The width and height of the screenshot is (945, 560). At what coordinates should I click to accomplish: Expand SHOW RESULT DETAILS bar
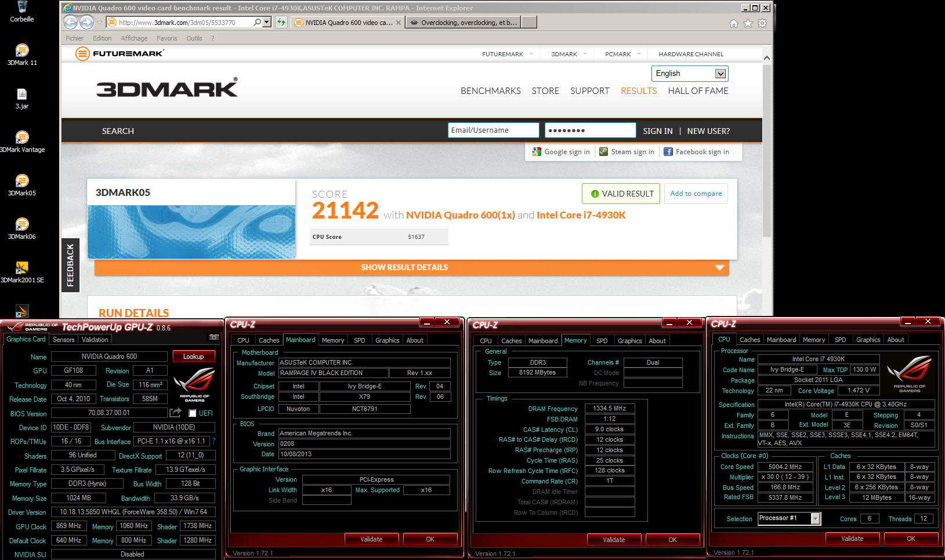(x=412, y=267)
